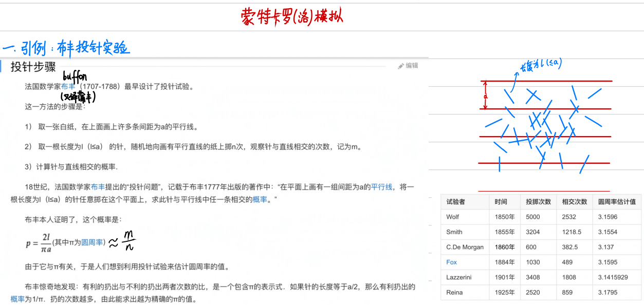Open the 布丰 link next to (1707-1788)
The height and width of the screenshot is (305, 644).
68,87
